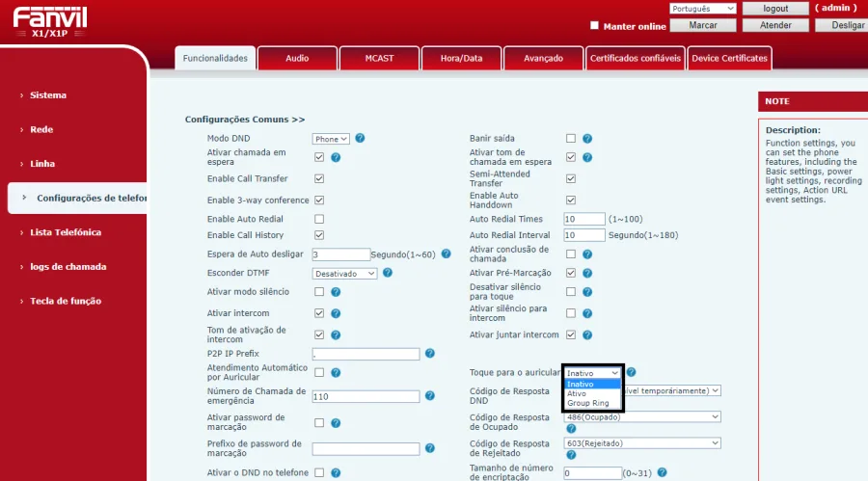The image size is (868, 481).
Task: Open the MCAST tab
Action: pyautogui.click(x=379, y=58)
